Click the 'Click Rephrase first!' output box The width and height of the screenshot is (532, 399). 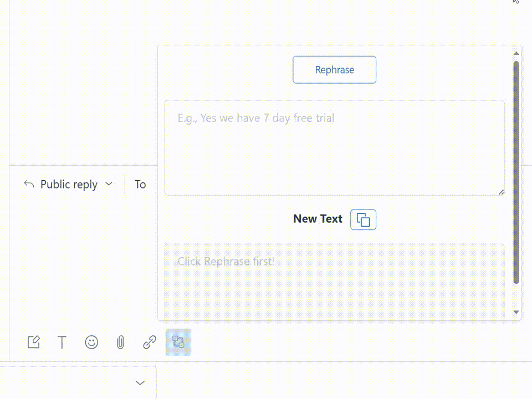[334, 282]
